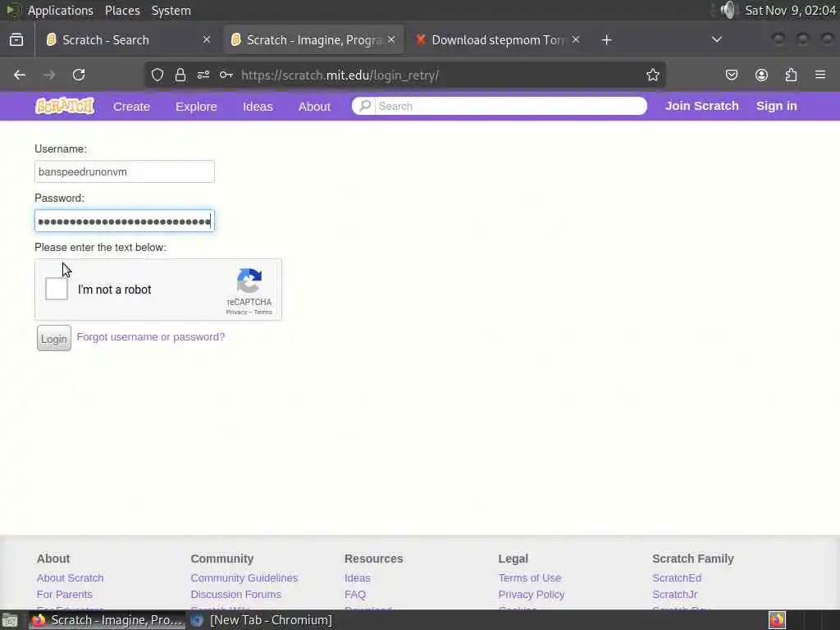Open Privacy Policy footer link
Viewport: 840px width, 630px height.
point(532,595)
